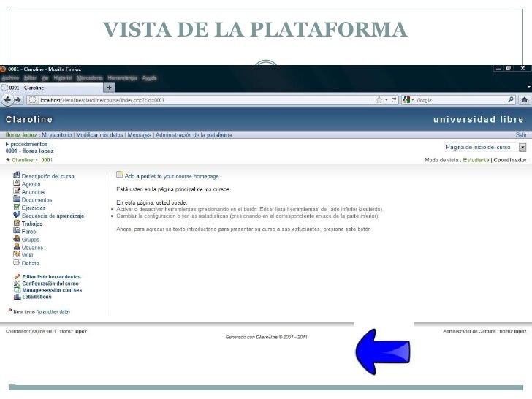Click the bookmark star icon

pyautogui.click(x=379, y=99)
